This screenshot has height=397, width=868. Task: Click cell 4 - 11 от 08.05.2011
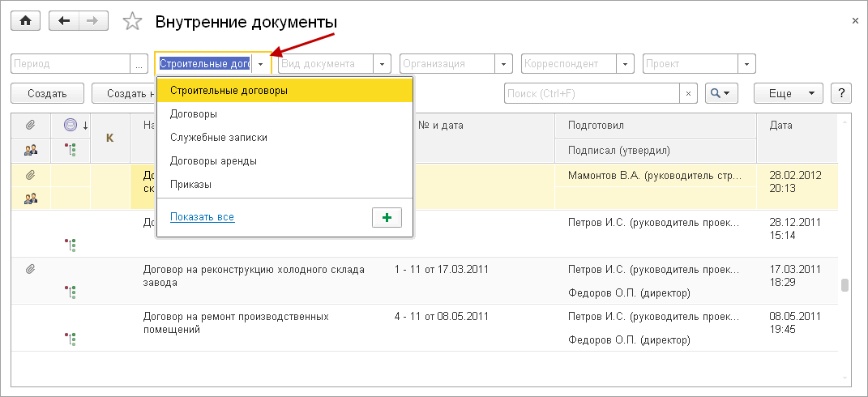[x=442, y=317]
